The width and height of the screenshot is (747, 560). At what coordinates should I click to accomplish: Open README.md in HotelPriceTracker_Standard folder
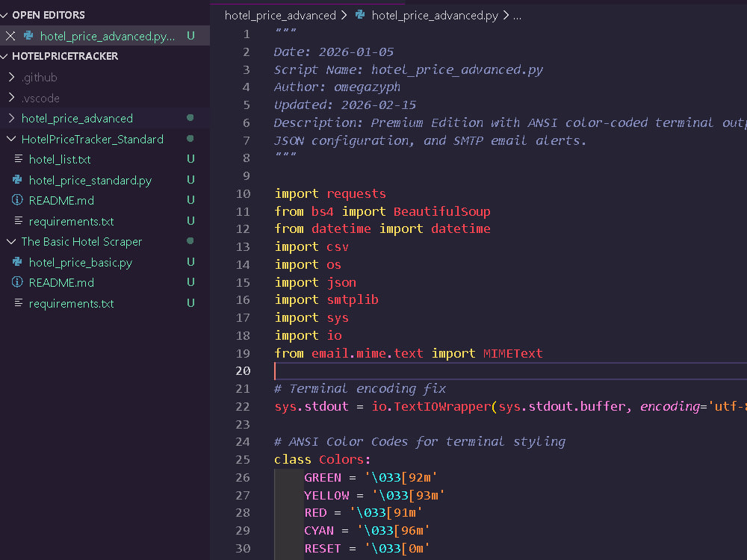click(x=61, y=200)
